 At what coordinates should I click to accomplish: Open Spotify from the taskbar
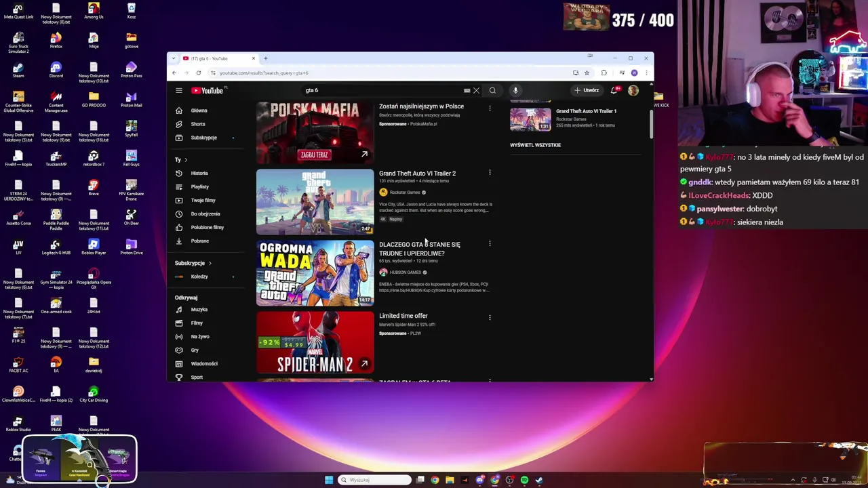pos(524,480)
